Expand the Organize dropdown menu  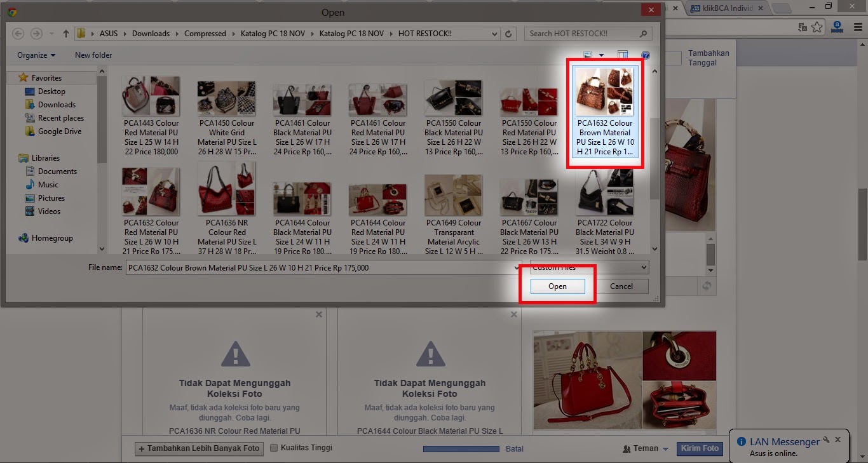pos(36,55)
